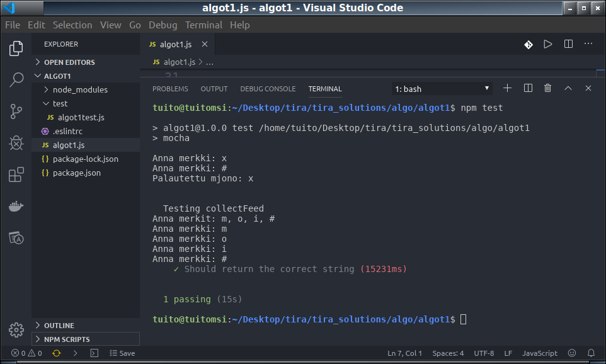Click the errors and warnings count in status bar
This screenshot has height=364, width=606.
(x=26, y=353)
